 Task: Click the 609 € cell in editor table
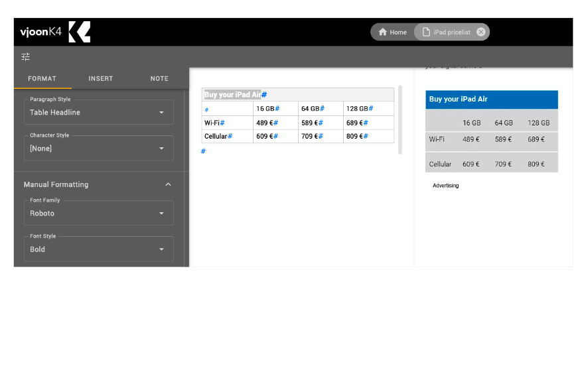[275, 136]
